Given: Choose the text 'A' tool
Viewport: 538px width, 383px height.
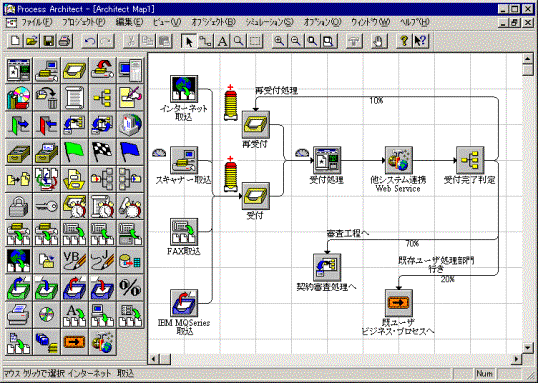Looking at the screenshot, I should click(x=222, y=41).
